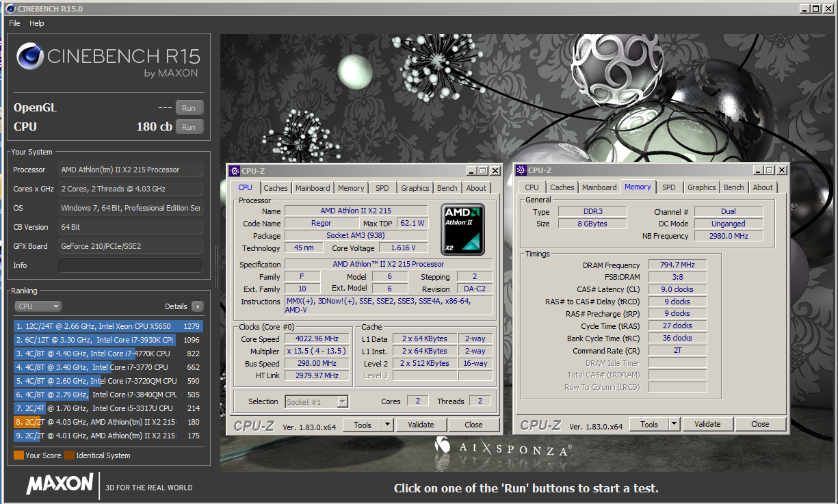Viewport: 838px width, 504px height.
Task: Open SPD tab in left CPU-Z
Action: 382,188
